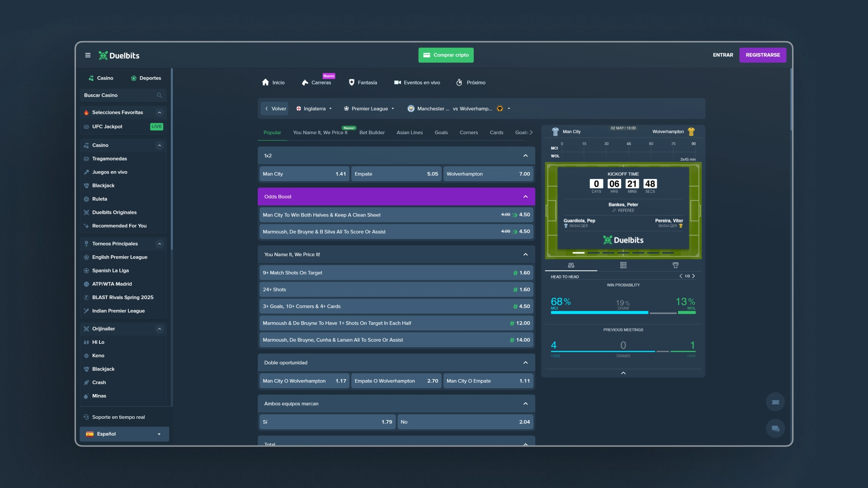
Task: Select the Cards tab
Action: click(x=496, y=132)
